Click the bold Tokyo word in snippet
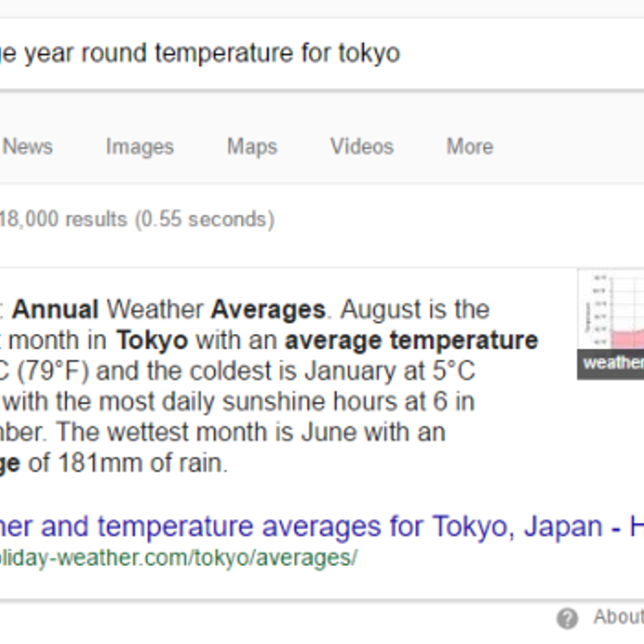Screen dimensions: 644x644 click(x=152, y=340)
